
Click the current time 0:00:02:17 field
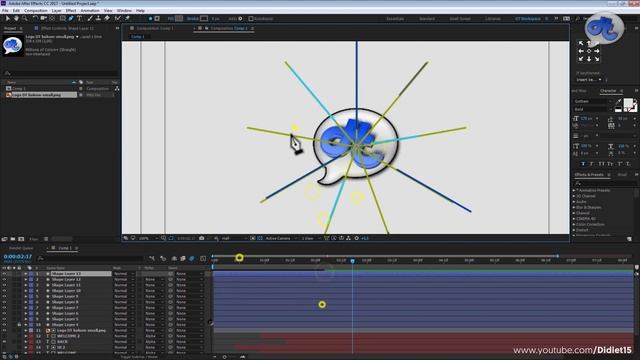coord(18,257)
